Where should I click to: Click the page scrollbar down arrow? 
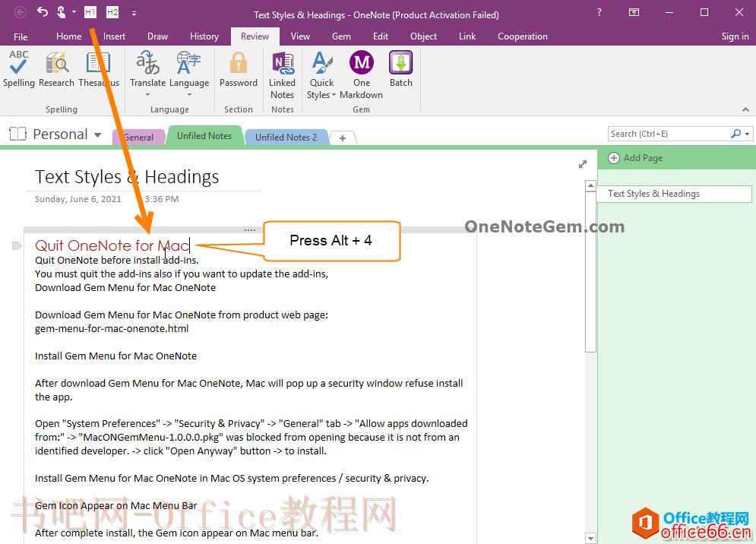(590, 538)
